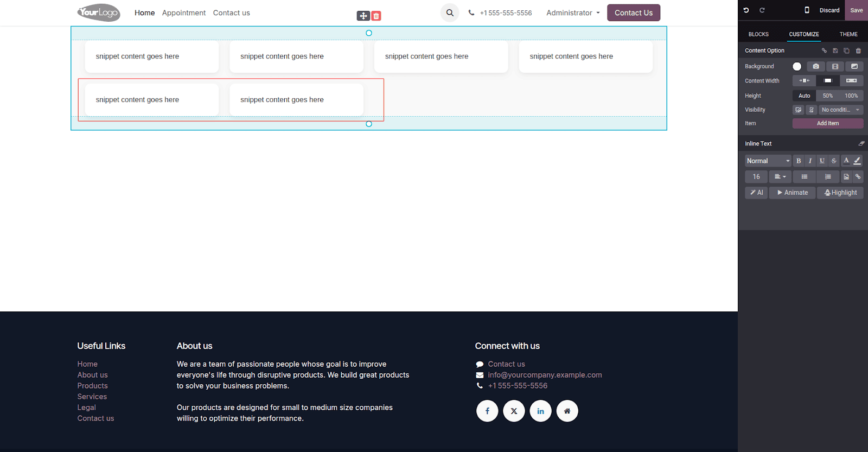
Task: Click footer email info@yourcompany.example.com
Action: coord(545,375)
